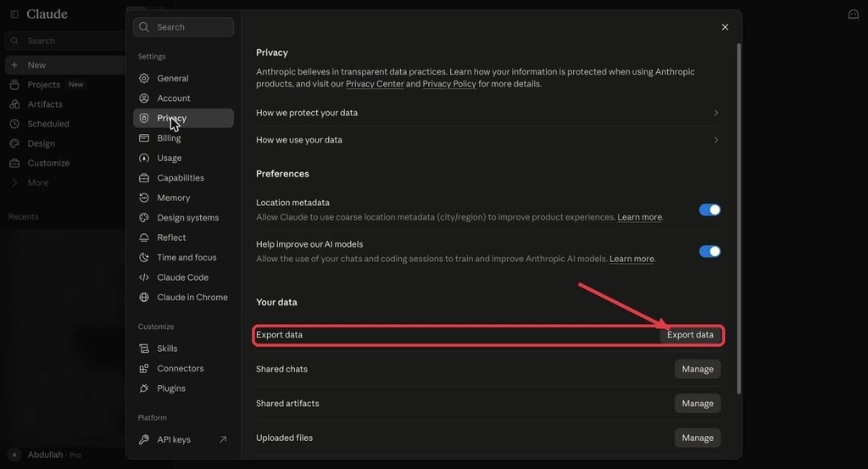The width and height of the screenshot is (868, 469).
Task: Click the Customize toolbox icon in sidebar
Action: point(14,163)
